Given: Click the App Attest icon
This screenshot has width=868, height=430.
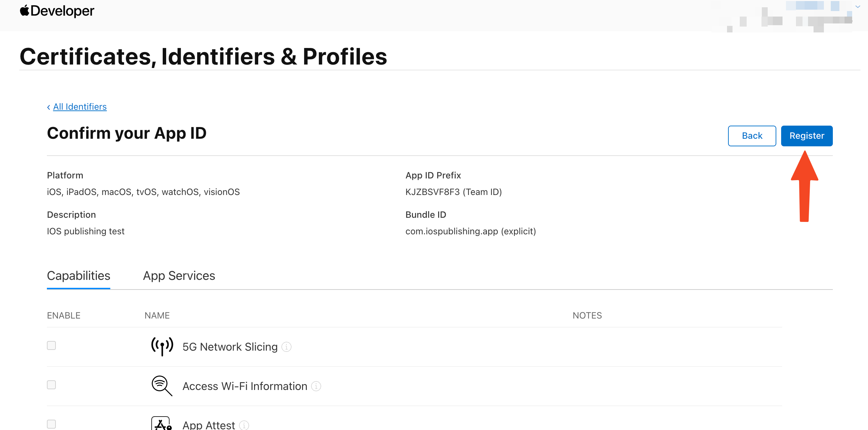Looking at the screenshot, I should coord(161,424).
